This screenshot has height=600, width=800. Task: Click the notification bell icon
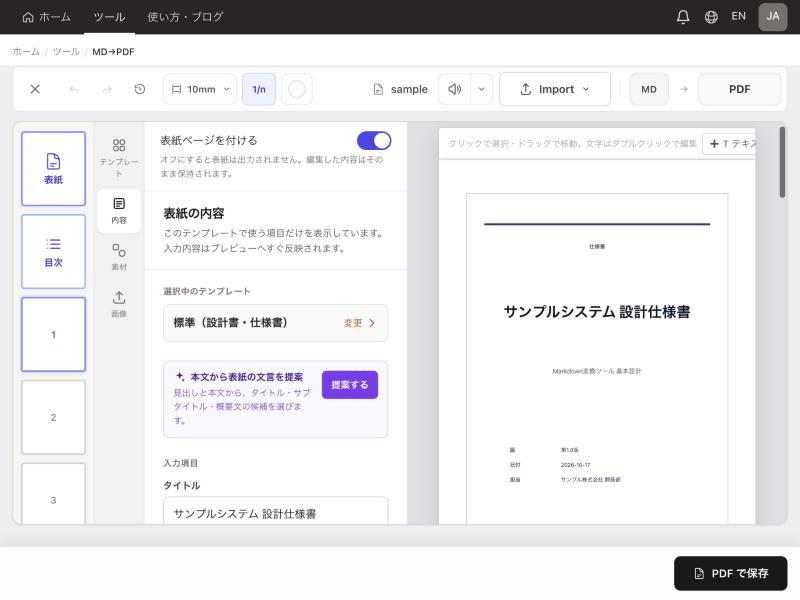[683, 17]
